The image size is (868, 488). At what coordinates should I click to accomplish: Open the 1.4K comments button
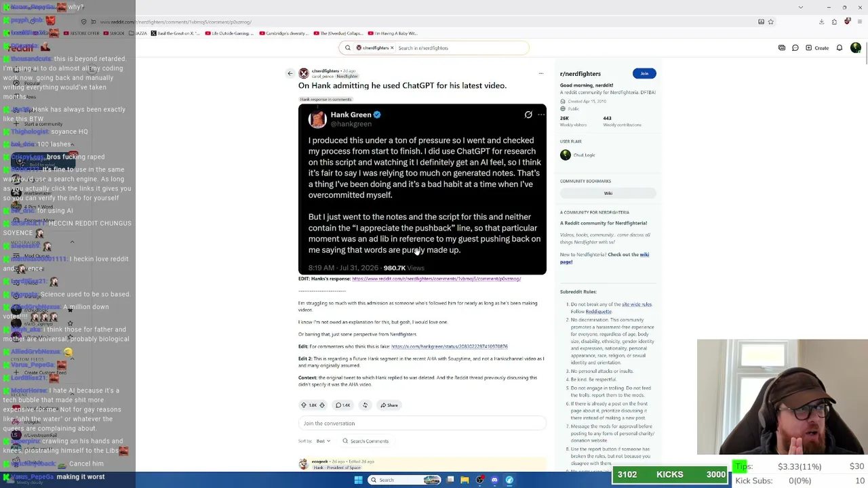coord(342,405)
